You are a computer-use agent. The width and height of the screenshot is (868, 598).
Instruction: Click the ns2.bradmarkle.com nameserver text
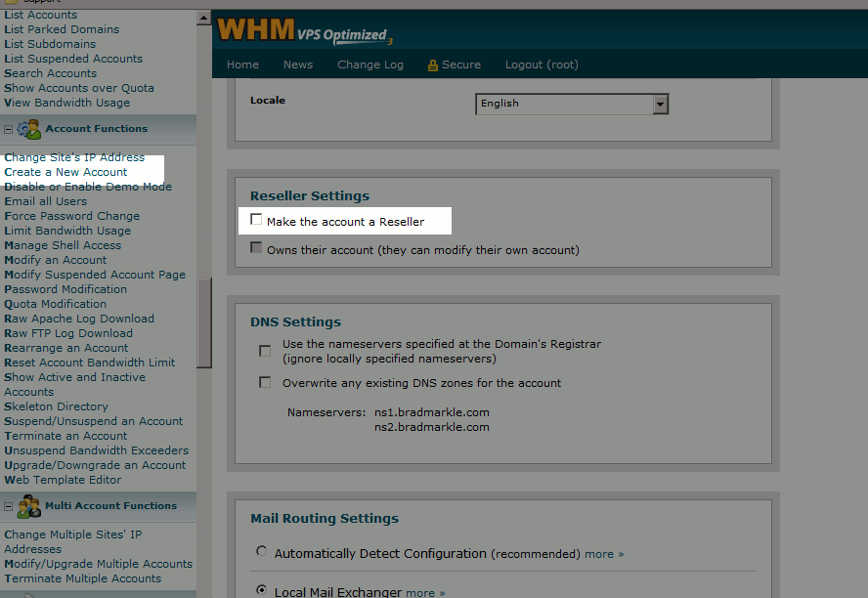[x=432, y=427]
